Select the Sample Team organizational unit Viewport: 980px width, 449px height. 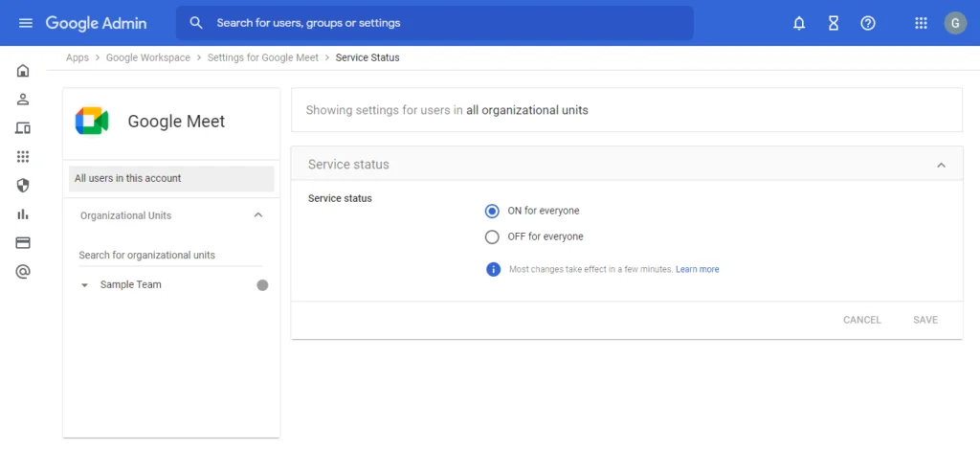[x=130, y=285]
